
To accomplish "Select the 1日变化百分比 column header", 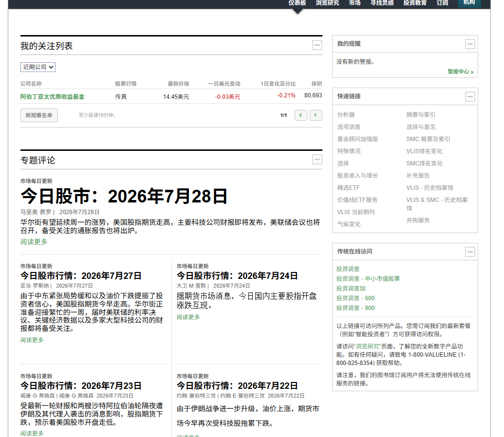I will point(278,84).
